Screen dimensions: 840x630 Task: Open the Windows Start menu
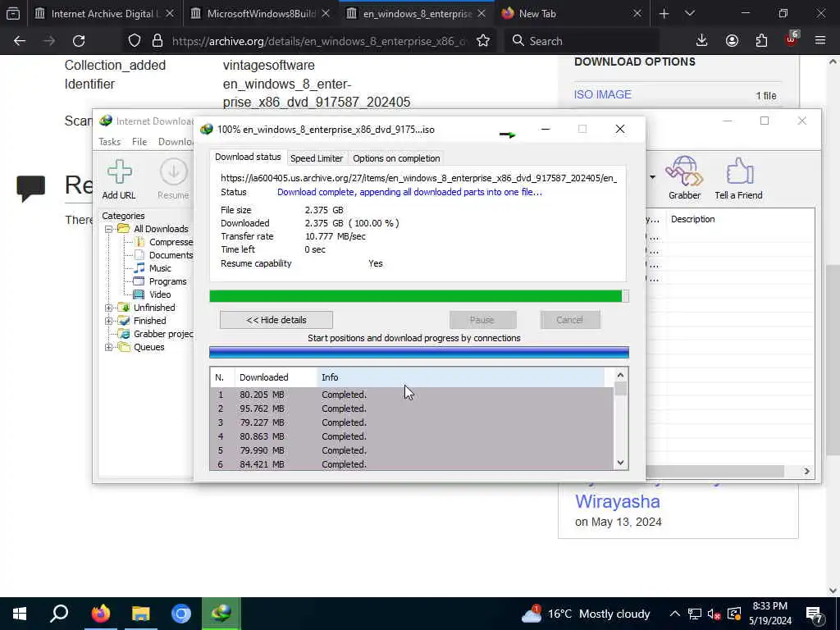[20, 614]
